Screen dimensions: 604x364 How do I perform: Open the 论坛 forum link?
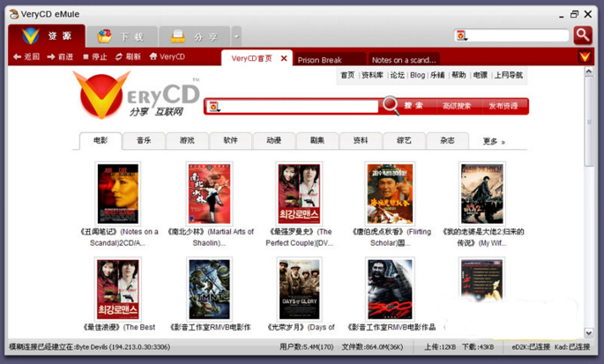(397, 75)
